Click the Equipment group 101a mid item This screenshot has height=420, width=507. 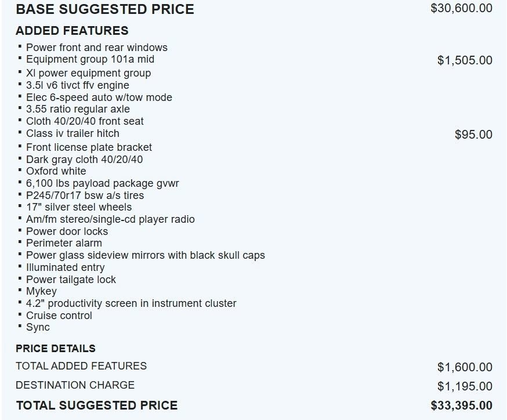[90, 59]
